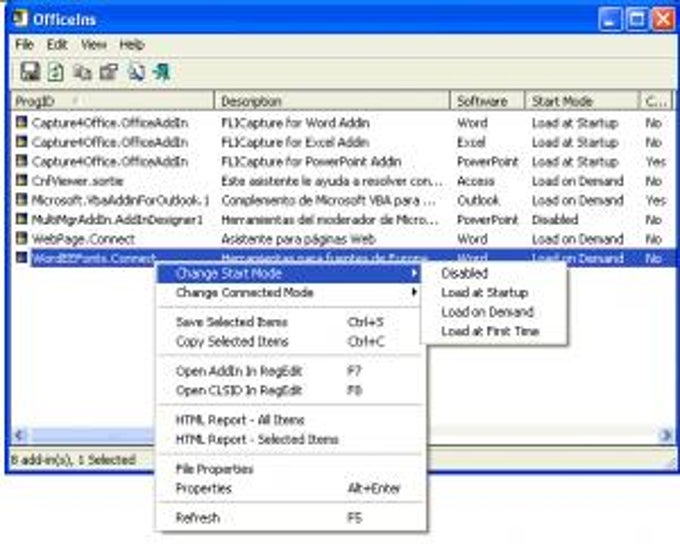Click the icon of the WebPage.Connect row

coord(22,238)
